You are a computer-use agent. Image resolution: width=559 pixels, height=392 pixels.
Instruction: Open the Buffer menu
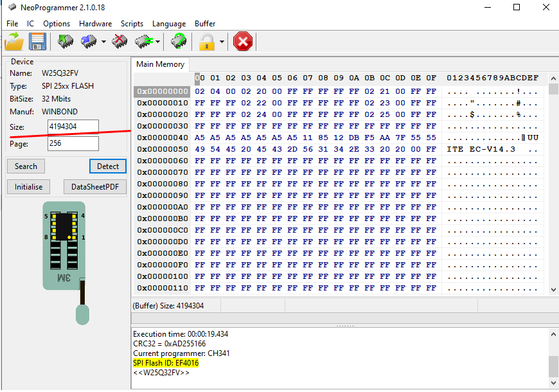(205, 24)
